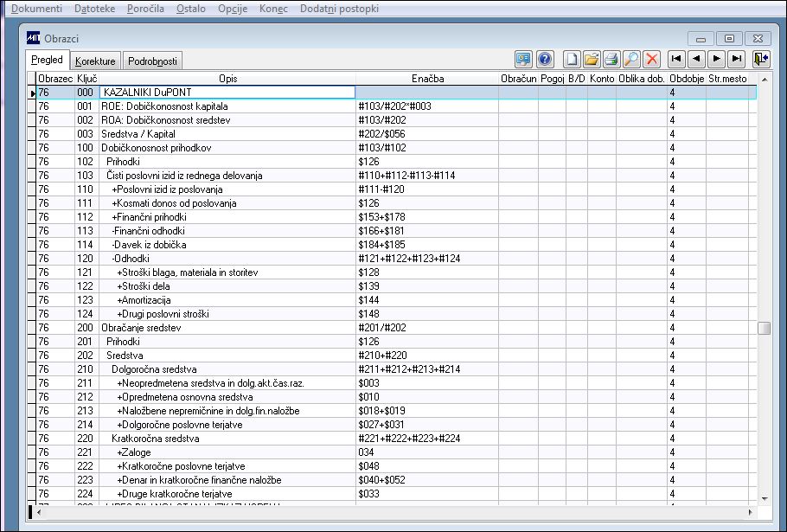This screenshot has width=787, height=532.
Task: Click the Enačba column header
Action: (x=427, y=79)
